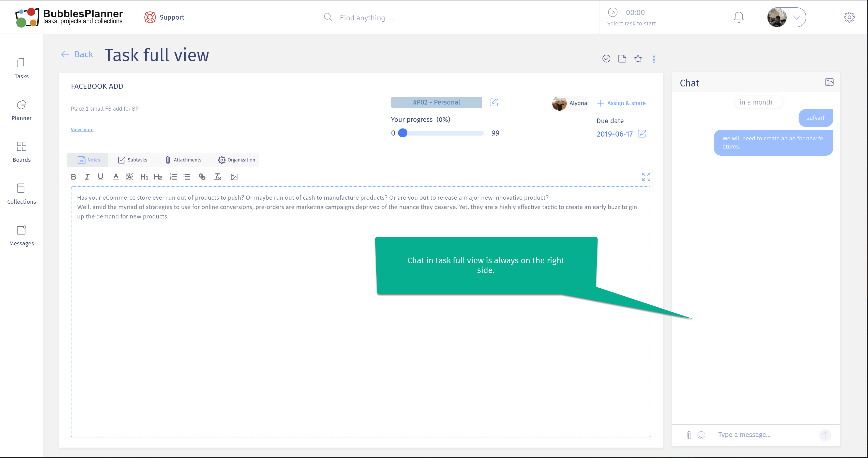
Task: Toggle underline formatting in notes
Action: (100, 176)
